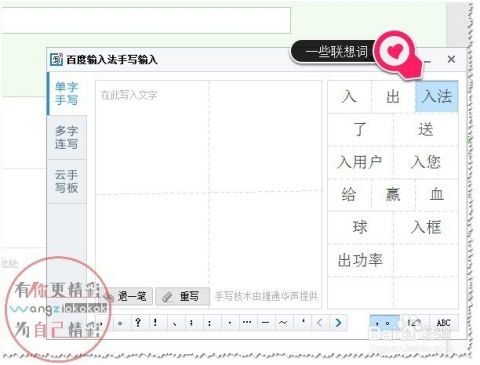Select the punctuation ，。 symbol mode
The width and height of the screenshot is (480, 365).
click(x=384, y=323)
